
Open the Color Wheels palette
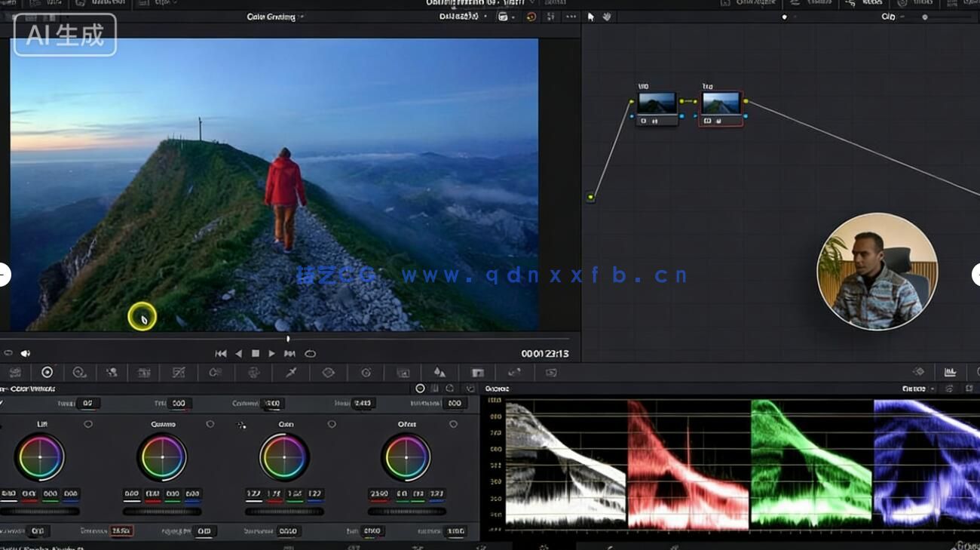click(47, 373)
